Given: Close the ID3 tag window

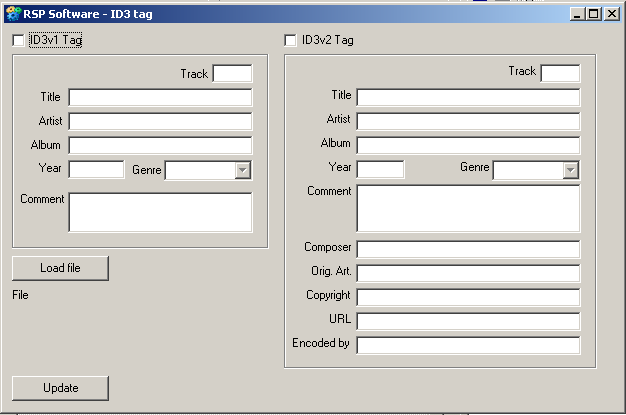Looking at the screenshot, I should click(x=612, y=14).
